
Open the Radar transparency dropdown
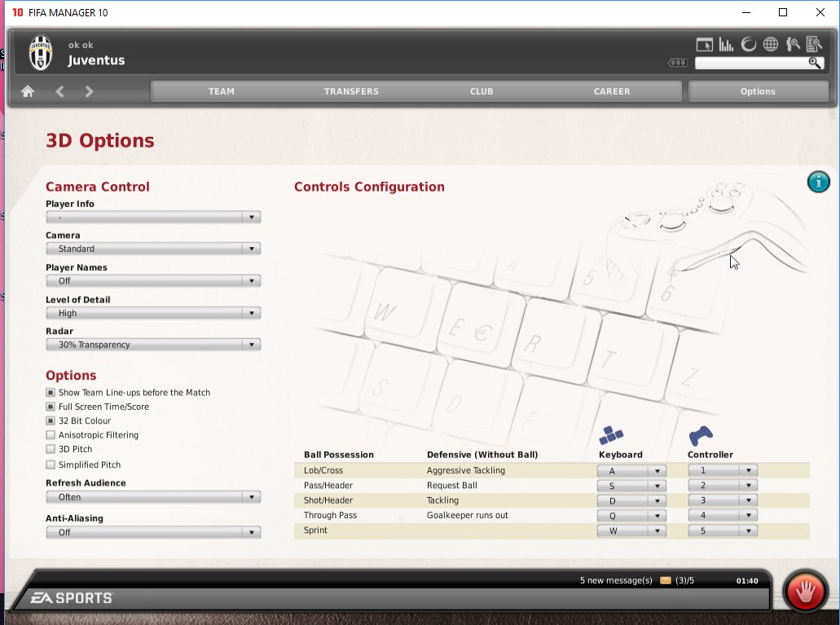point(153,345)
